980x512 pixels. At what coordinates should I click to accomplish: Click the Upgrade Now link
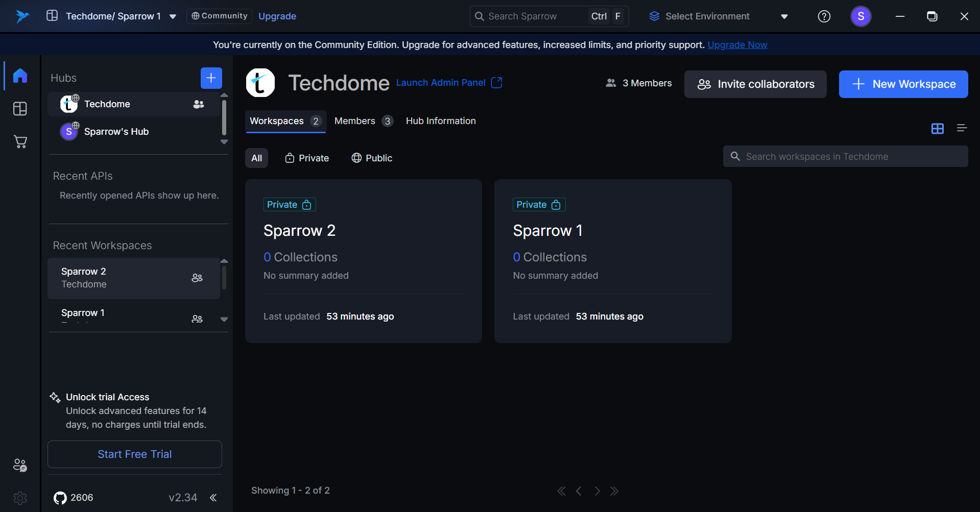point(737,45)
